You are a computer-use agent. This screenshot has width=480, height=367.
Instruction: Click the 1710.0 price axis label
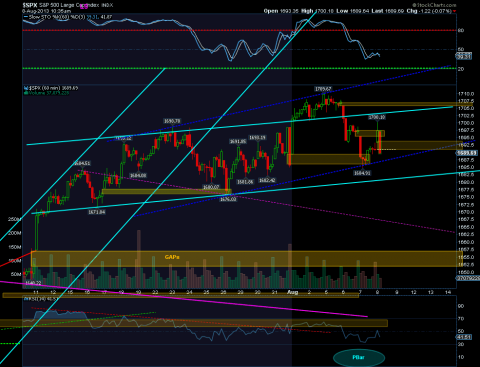click(466, 94)
